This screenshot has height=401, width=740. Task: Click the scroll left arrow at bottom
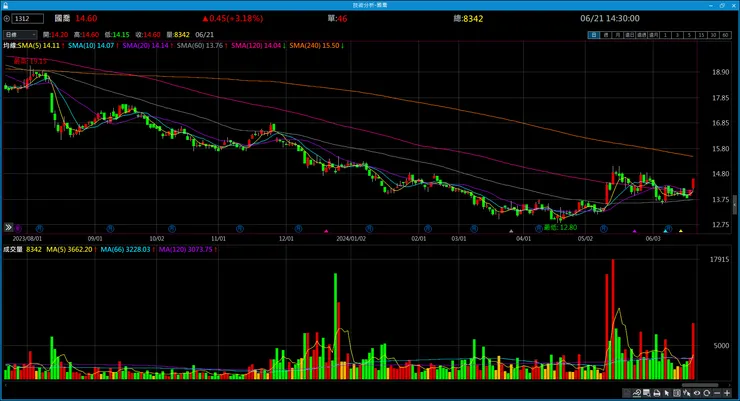pyautogui.click(x=5, y=385)
